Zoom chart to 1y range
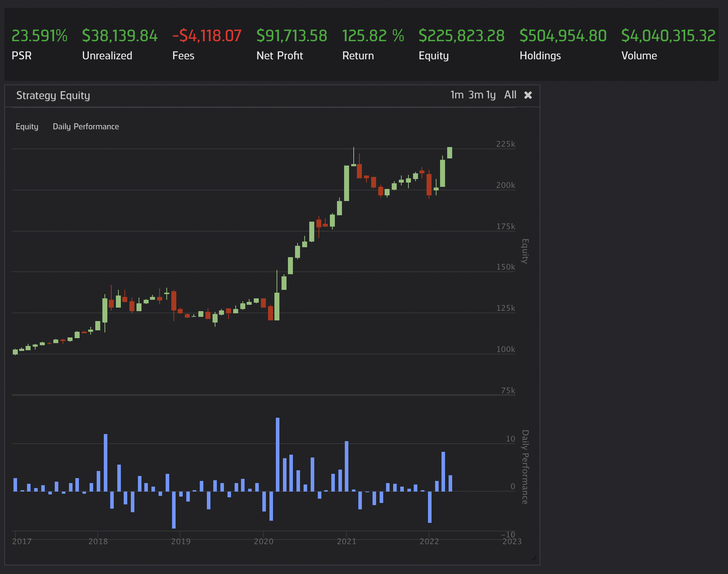This screenshot has height=574, width=728. pos(491,95)
